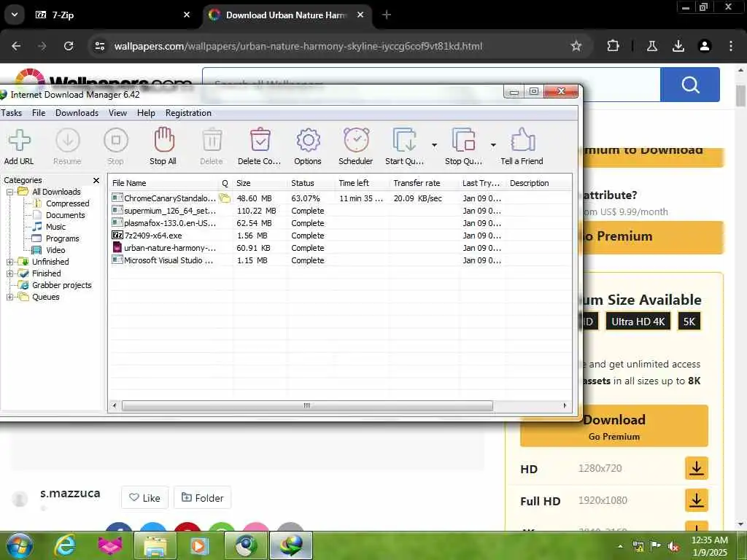Select the Compressed category
747x560 pixels.
pyautogui.click(x=67, y=203)
